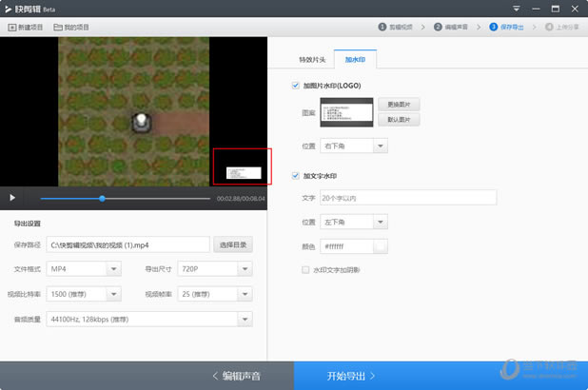588x390 pixels.
Task: Select step 3 保存导出 icon
Action: click(x=494, y=27)
